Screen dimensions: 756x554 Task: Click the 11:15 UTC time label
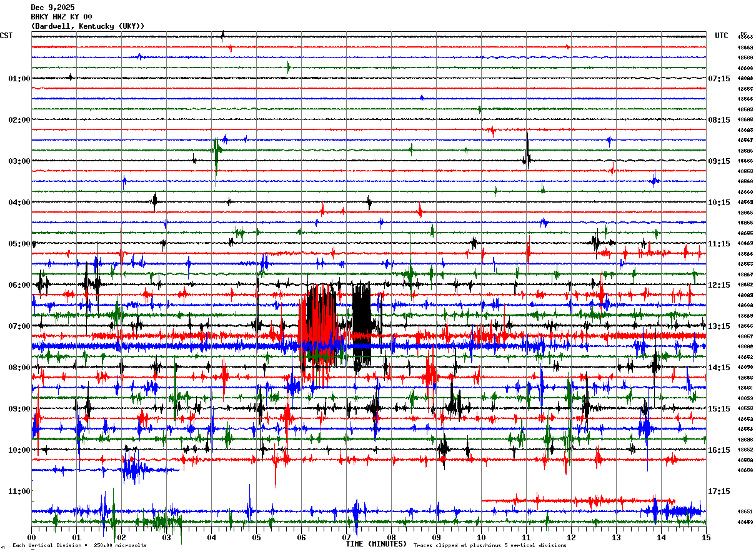coord(719,244)
